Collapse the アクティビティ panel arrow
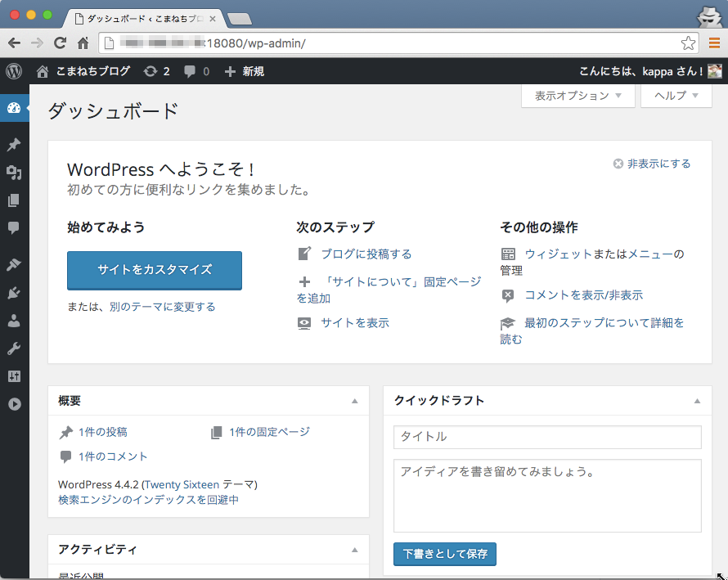The width and height of the screenshot is (728, 580). (x=355, y=550)
